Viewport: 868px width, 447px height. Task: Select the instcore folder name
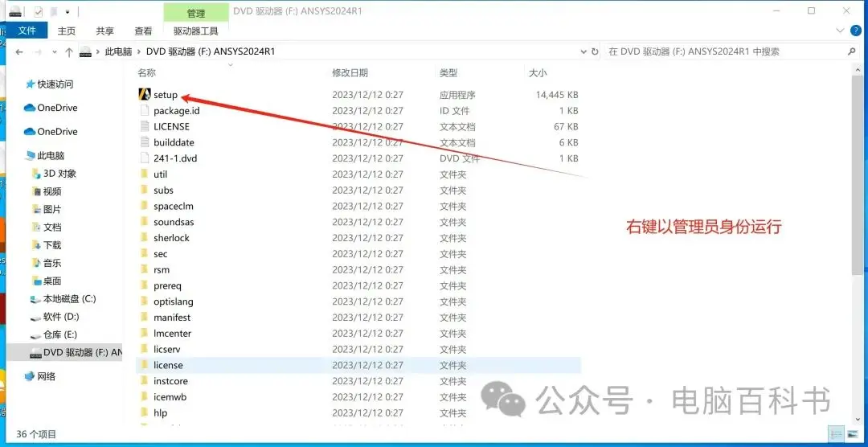(170, 381)
